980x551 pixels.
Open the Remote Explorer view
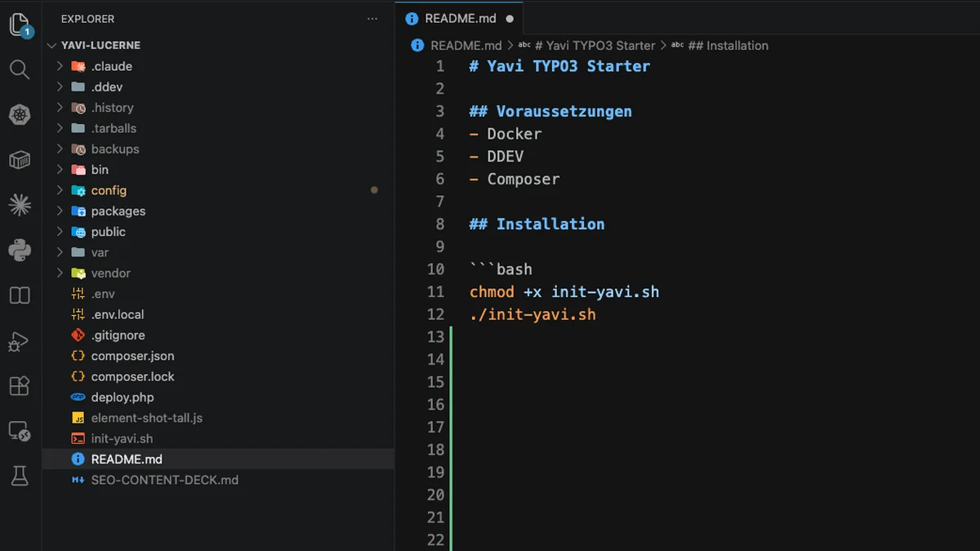20,431
